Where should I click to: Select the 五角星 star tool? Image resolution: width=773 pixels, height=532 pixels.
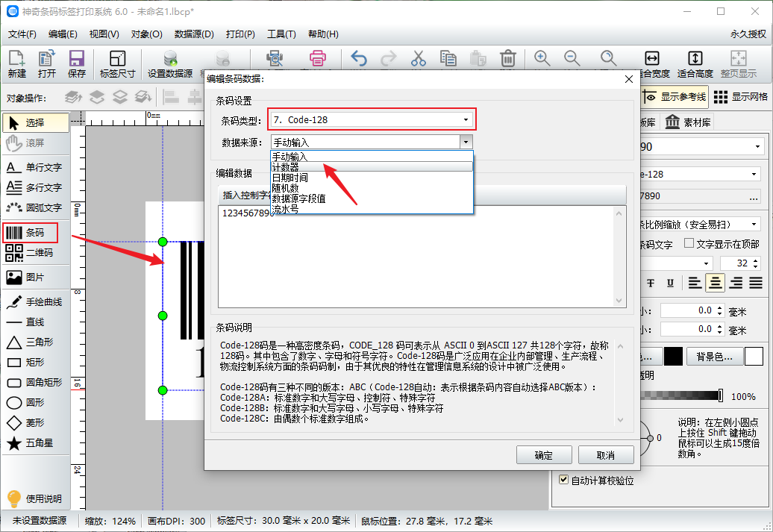click(x=36, y=443)
